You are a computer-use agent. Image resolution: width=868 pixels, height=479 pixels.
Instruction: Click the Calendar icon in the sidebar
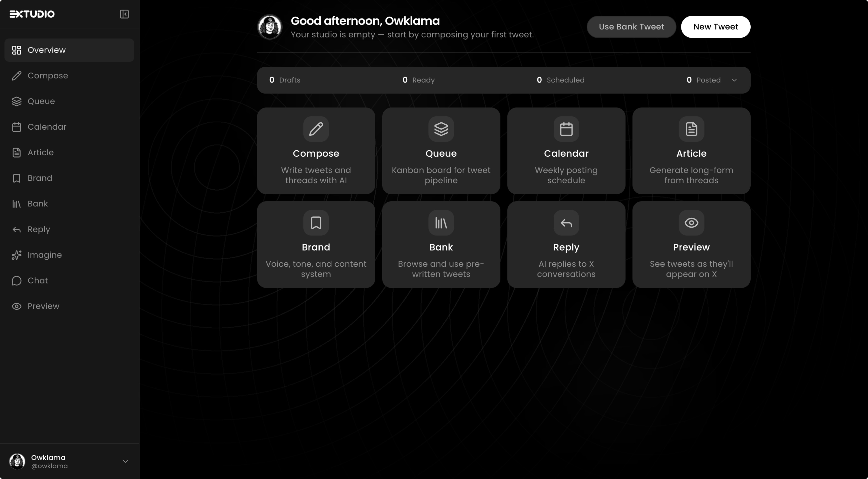(17, 127)
